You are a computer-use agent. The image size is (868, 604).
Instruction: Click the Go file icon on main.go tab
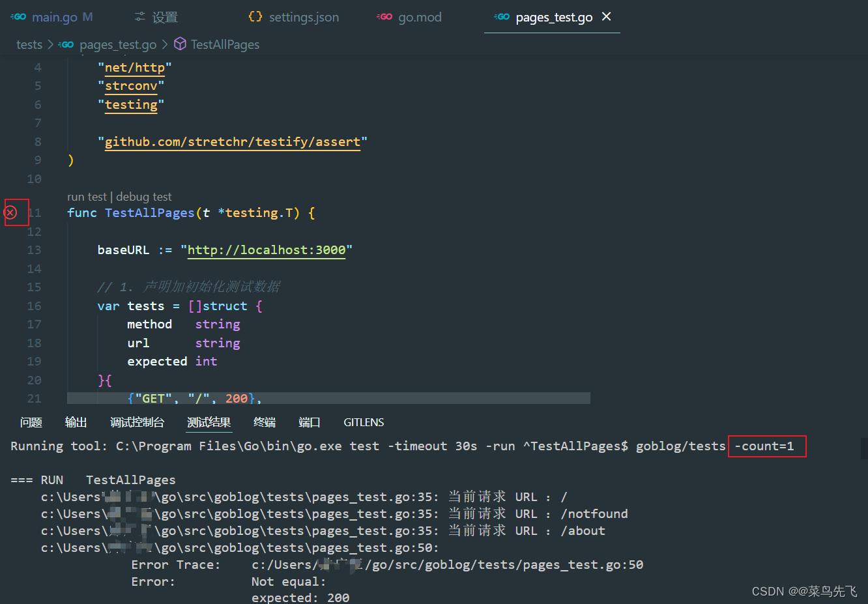(18, 17)
